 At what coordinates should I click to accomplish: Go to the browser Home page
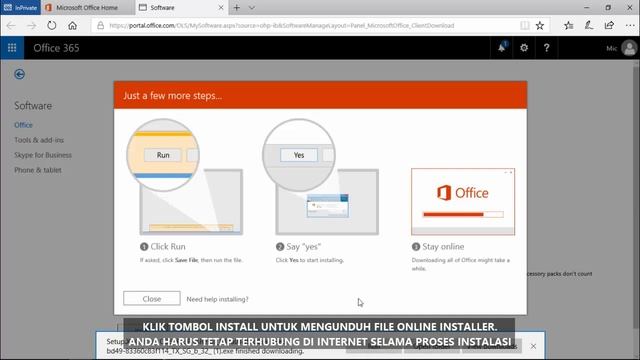coord(72,25)
